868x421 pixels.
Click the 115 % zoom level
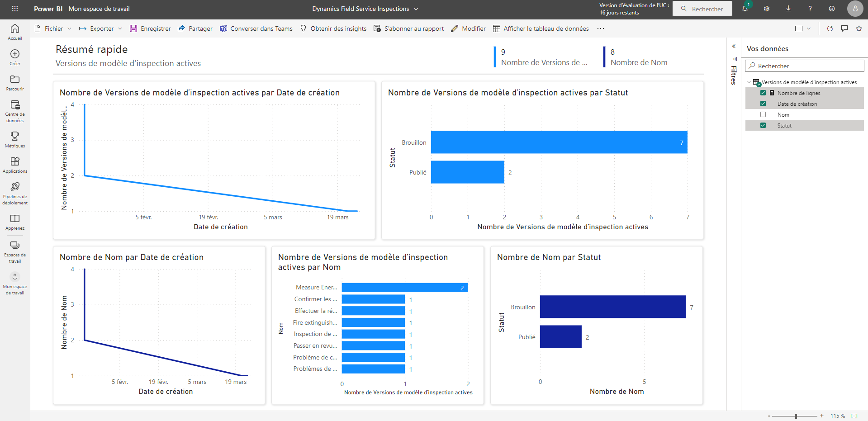(838, 416)
